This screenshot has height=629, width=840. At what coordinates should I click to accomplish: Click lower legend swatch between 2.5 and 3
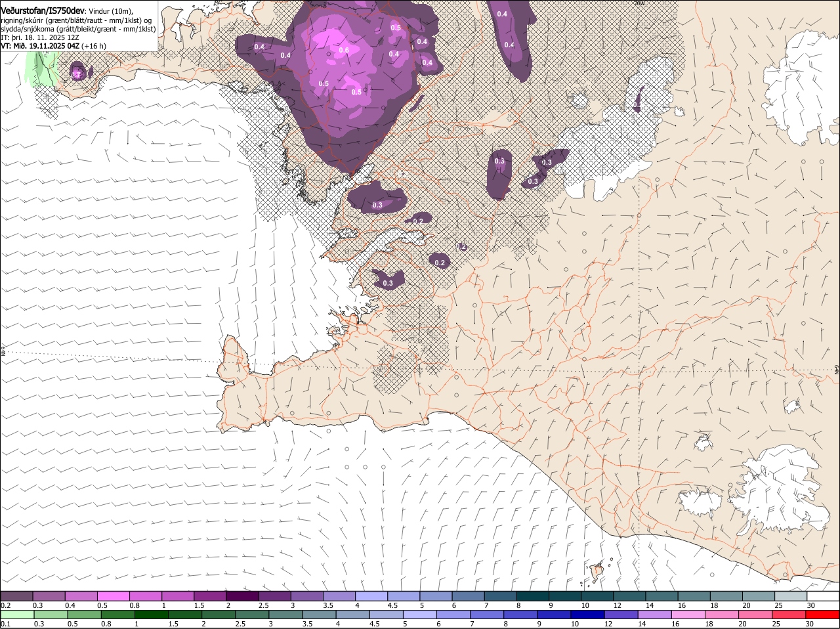tap(251, 615)
